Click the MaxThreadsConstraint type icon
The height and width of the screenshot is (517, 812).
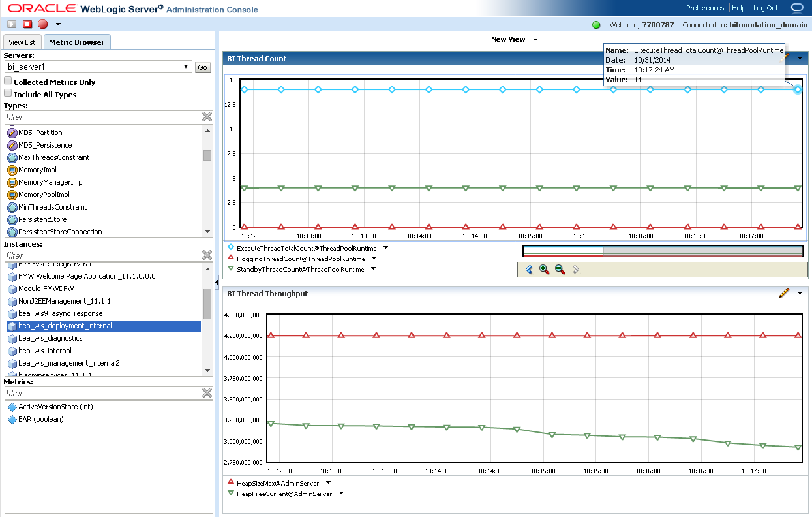coord(12,157)
